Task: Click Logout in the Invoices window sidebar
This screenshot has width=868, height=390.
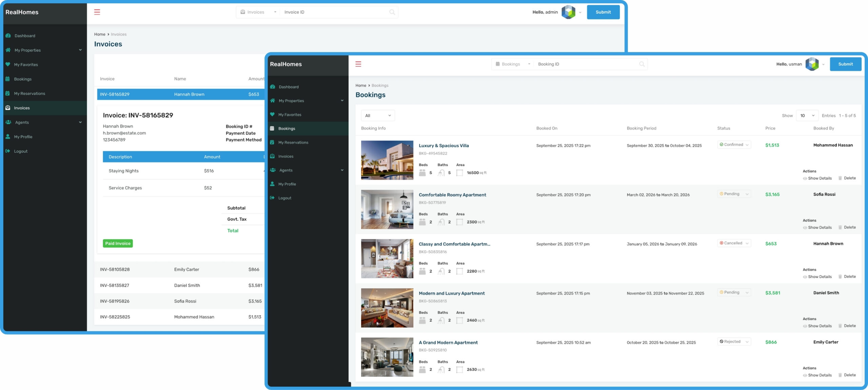Action: pyautogui.click(x=21, y=151)
